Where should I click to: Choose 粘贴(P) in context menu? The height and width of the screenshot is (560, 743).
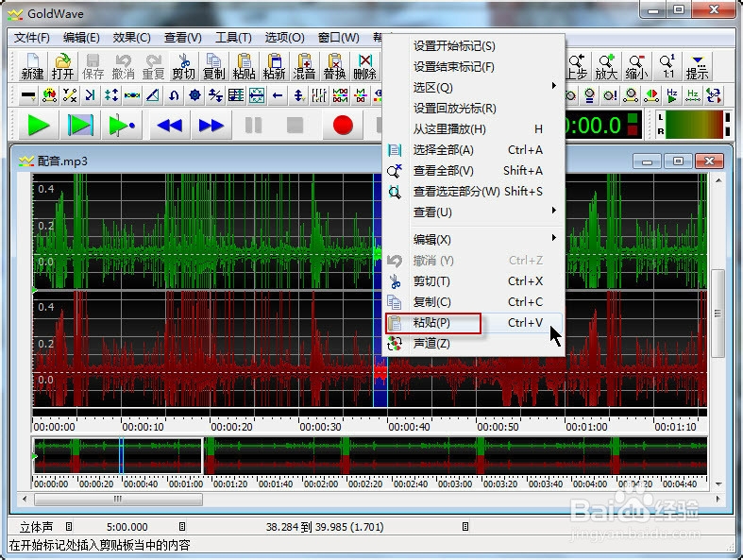pyautogui.click(x=473, y=323)
